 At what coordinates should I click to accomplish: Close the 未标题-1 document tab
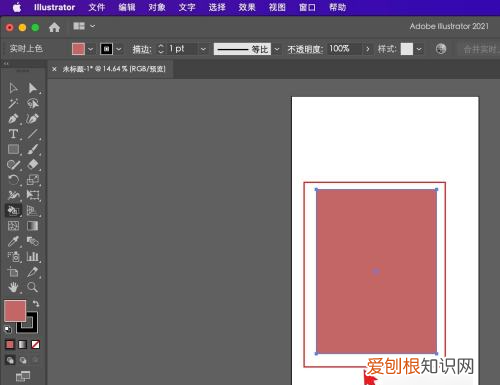click(54, 69)
